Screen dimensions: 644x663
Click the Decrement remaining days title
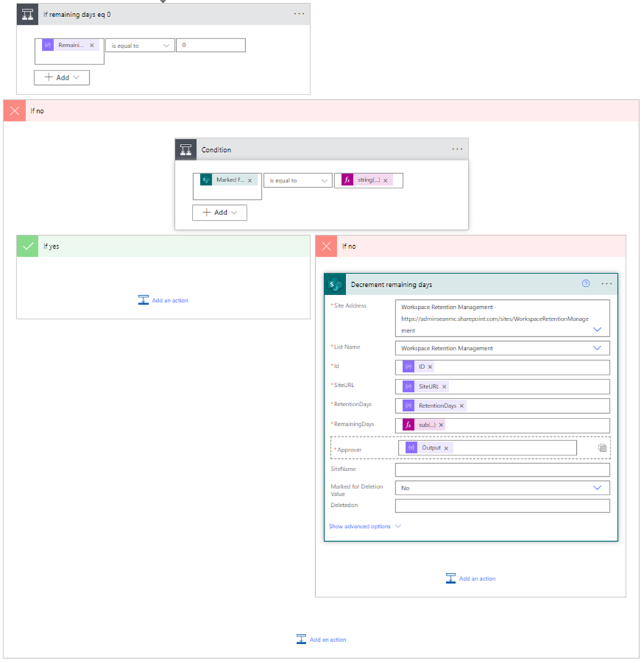click(x=392, y=284)
